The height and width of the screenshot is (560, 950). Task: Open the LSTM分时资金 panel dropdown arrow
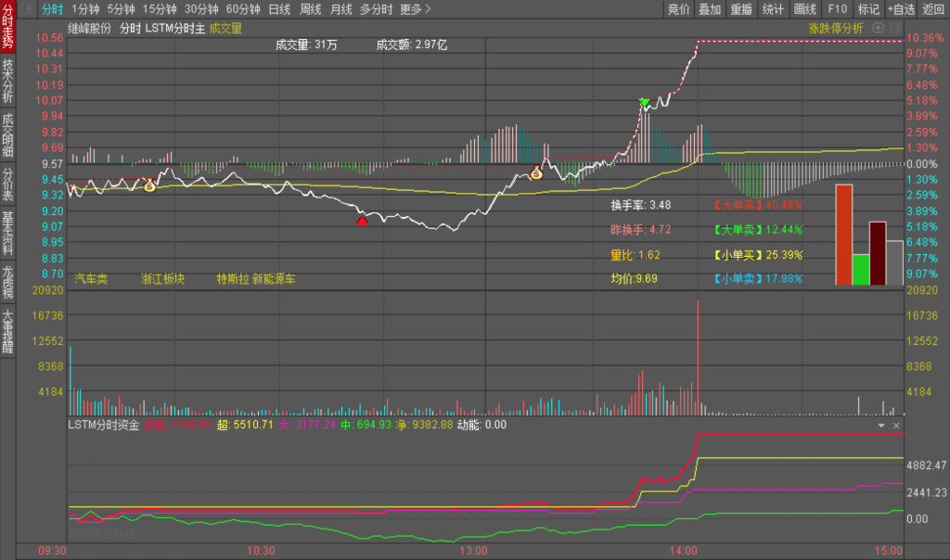[881, 426]
